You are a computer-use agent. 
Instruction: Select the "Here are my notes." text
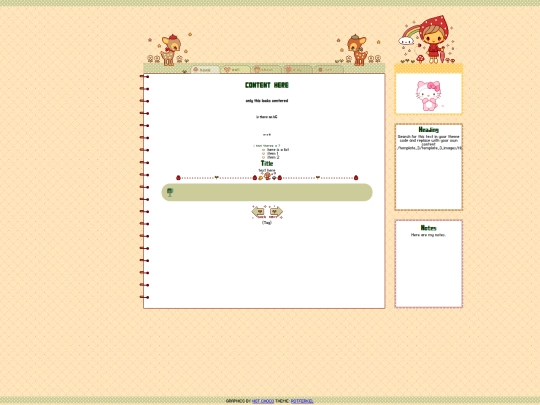(428, 235)
